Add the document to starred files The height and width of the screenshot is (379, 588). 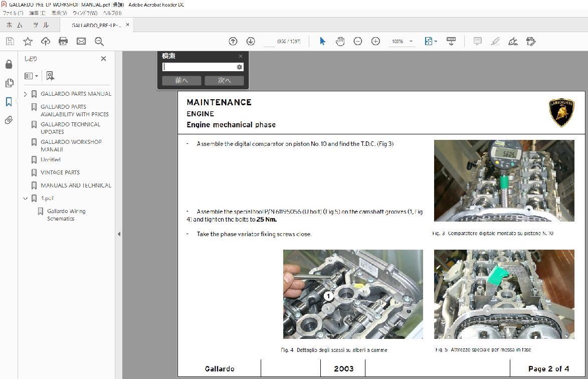tap(28, 41)
